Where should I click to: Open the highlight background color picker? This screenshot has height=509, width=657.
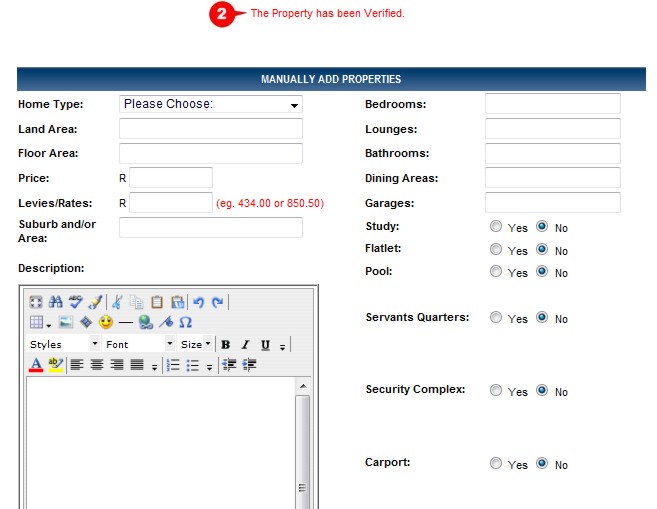tap(56, 365)
